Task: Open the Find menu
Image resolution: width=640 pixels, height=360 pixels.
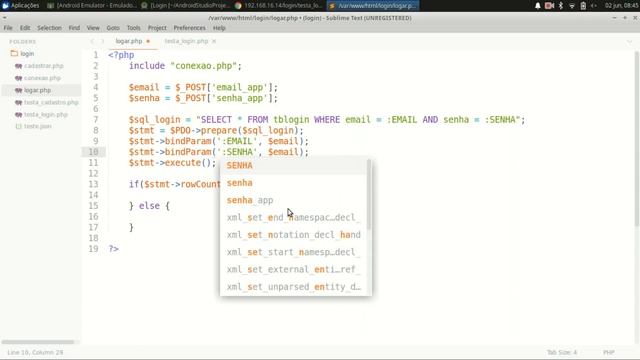Action: coord(74,28)
